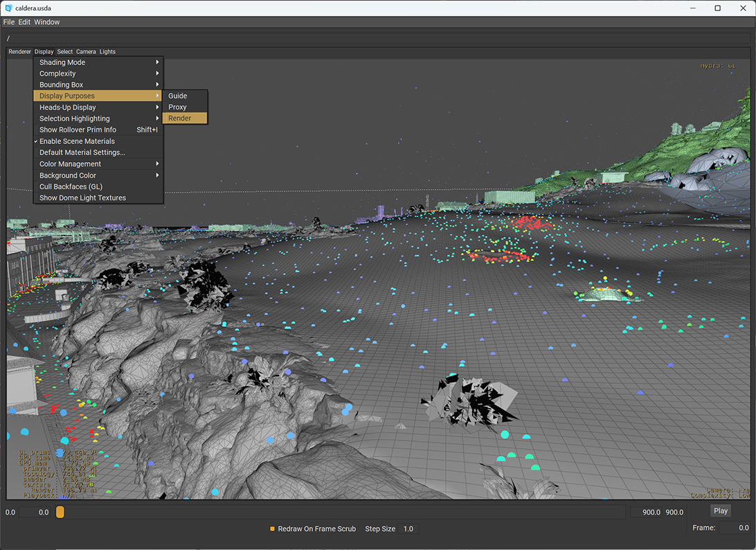Open the Bounding Box submenu

[x=61, y=85]
